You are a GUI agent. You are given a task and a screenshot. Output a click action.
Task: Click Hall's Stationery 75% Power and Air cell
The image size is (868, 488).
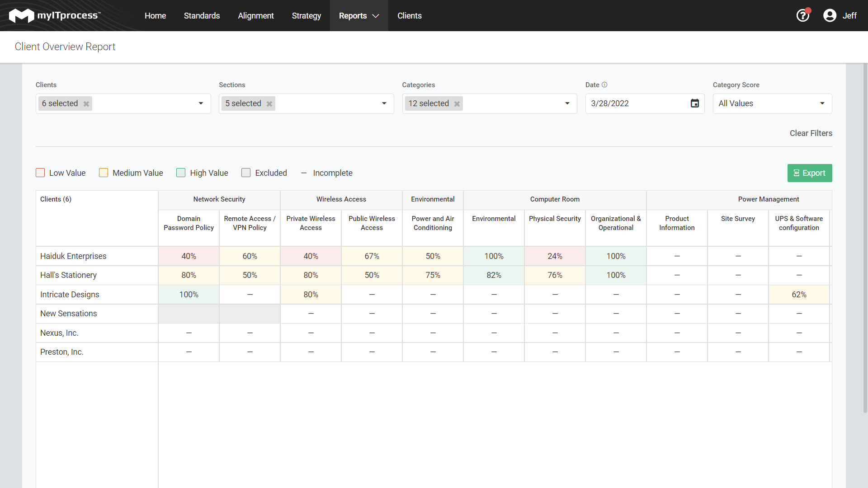pyautogui.click(x=433, y=275)
